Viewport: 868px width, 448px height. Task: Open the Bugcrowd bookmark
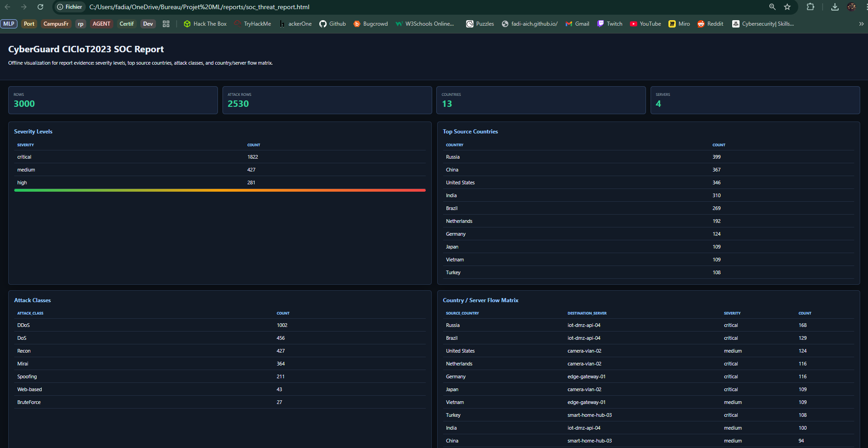coord(371,24)
